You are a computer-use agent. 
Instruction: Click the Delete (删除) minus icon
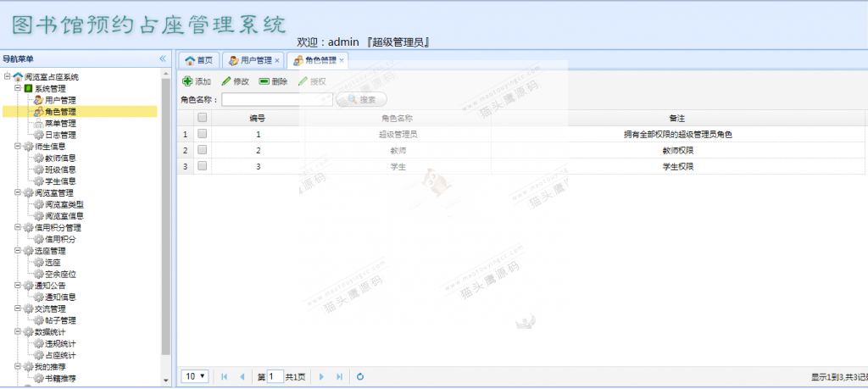[264, 81]
